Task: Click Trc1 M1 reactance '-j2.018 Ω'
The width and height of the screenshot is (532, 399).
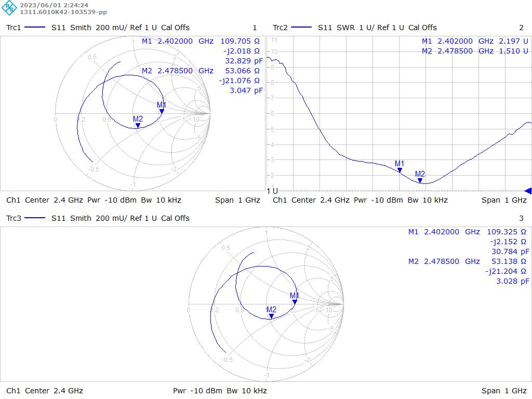Action: click(241, 51)
